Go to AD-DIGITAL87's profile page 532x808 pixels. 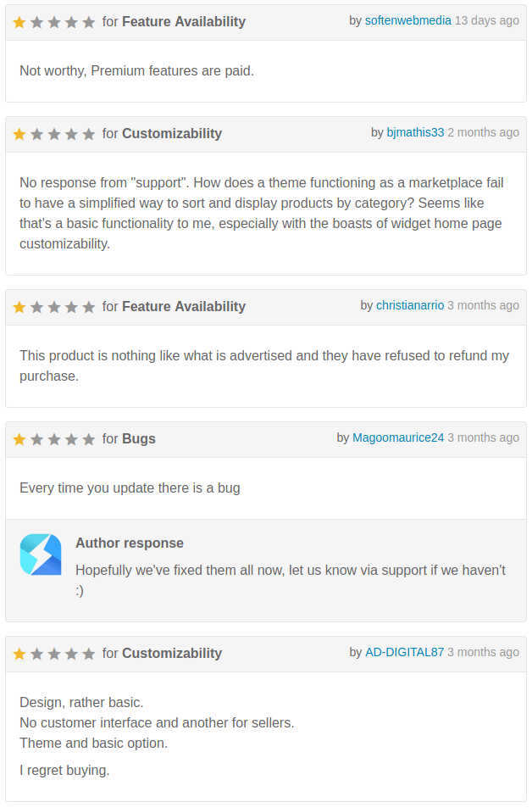point(404,652)
